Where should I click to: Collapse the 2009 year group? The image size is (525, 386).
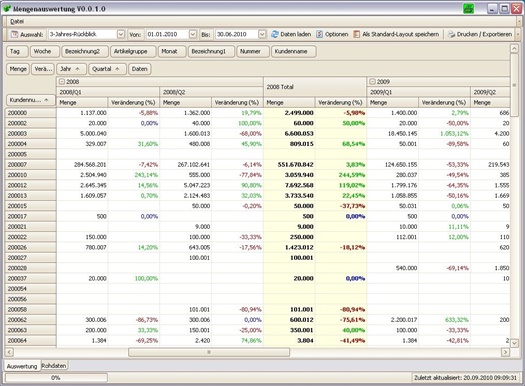click(x=372, y=82)
